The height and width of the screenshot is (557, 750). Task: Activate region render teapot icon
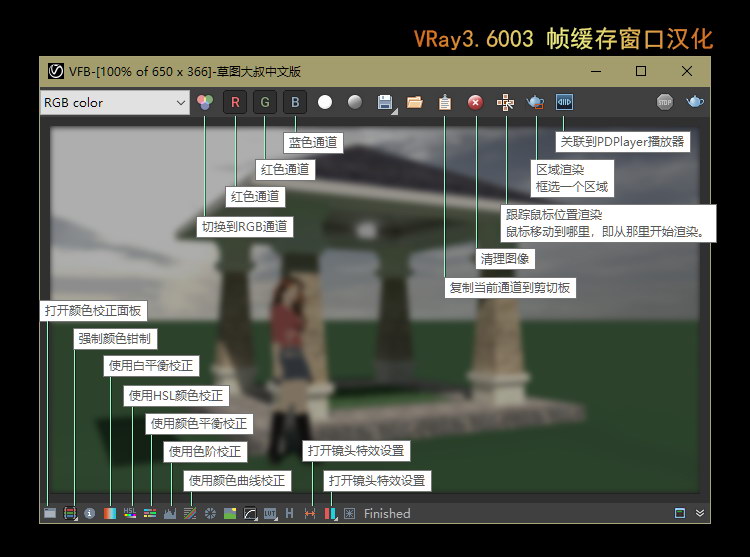(535, 102)
